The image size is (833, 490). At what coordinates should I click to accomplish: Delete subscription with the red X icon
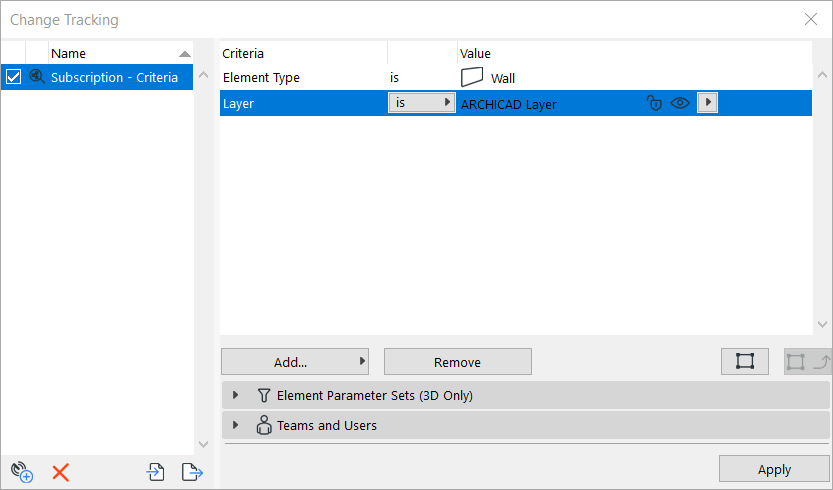[x=60, y=472]
